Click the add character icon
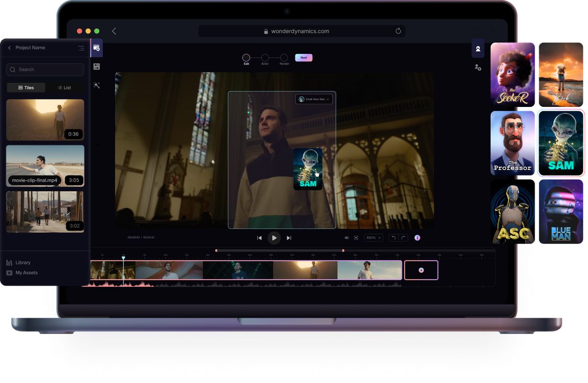The height and width of the screenshot is (383, 588). (x=478, y=67)
